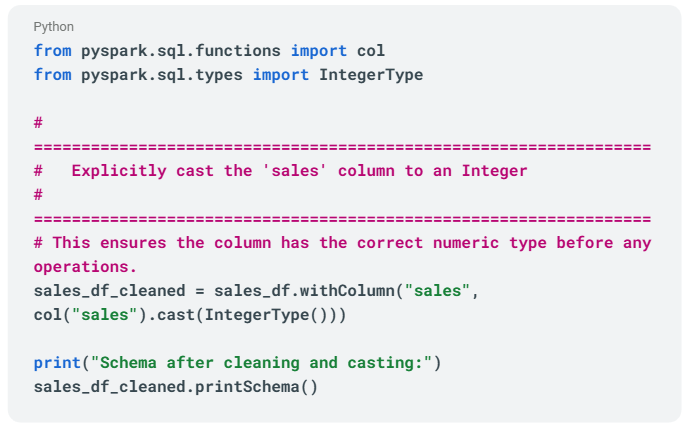Click the word 'operations.' in the comment
Screen dimensions: 690x432
85,267
